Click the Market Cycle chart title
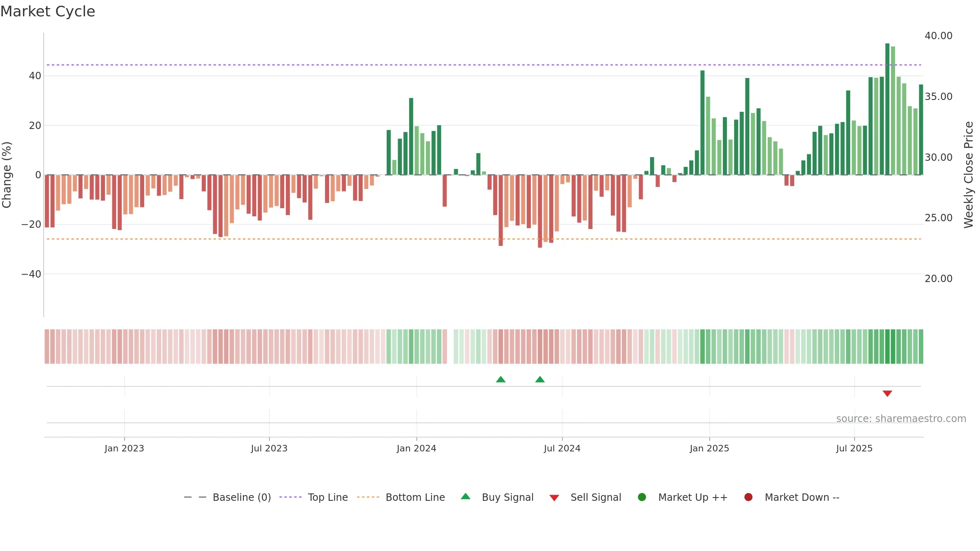Viewport: 980px width, 551px height. click(48, 11)
